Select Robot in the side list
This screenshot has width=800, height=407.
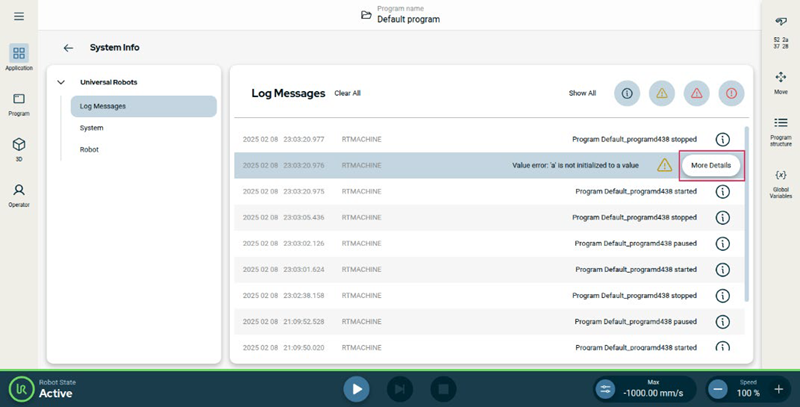[x=89, y=149]
